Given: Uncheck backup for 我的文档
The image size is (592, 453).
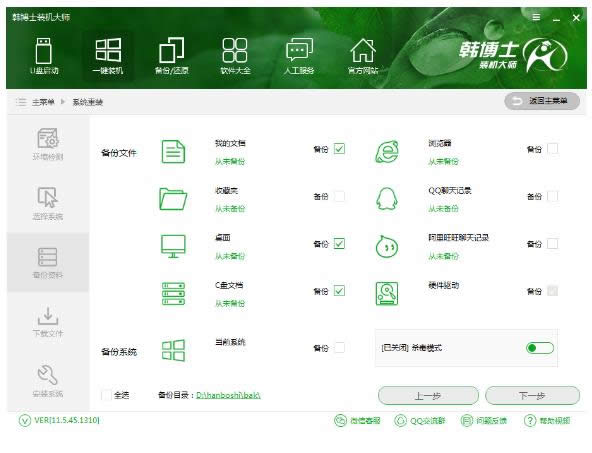Looking at the screenshot, I should [x=339, y=149].
